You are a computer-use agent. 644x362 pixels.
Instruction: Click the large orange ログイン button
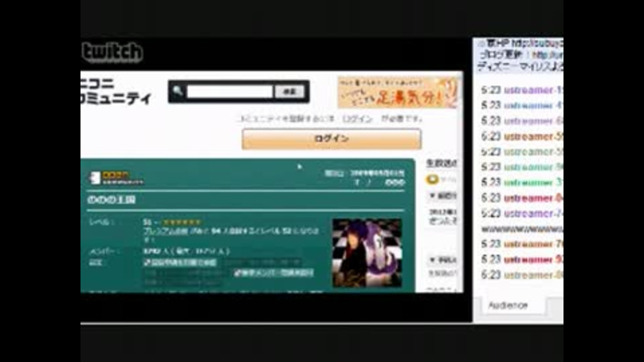pos(331,139)
